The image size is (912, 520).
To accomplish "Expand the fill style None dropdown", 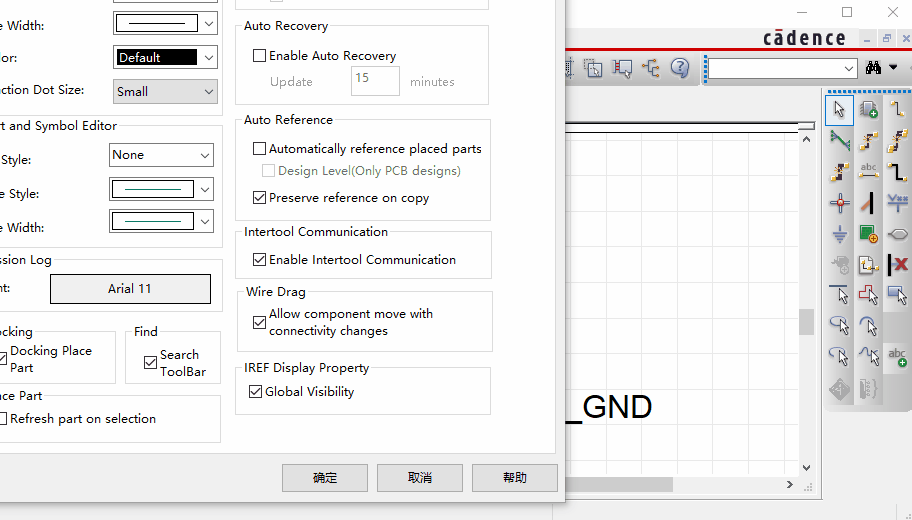I will coord(161,155).
